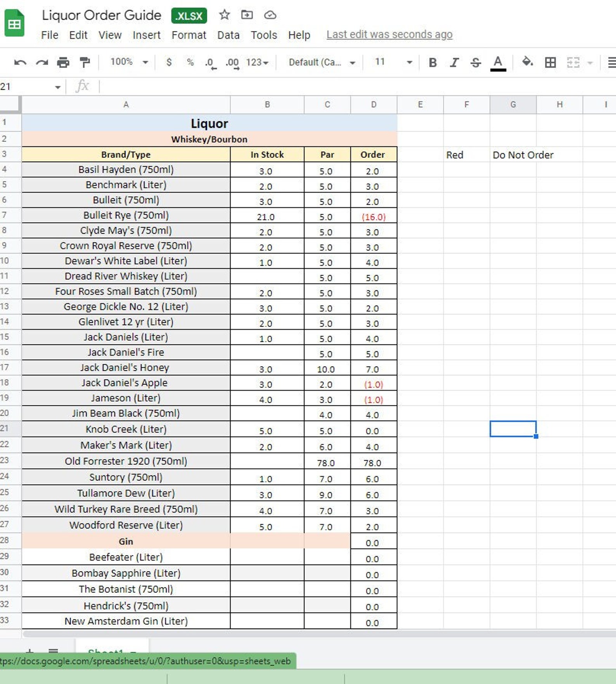Click the .XLSX file type badge
The height and width of the screenshot is (684, 616).
tap(189, 16)
